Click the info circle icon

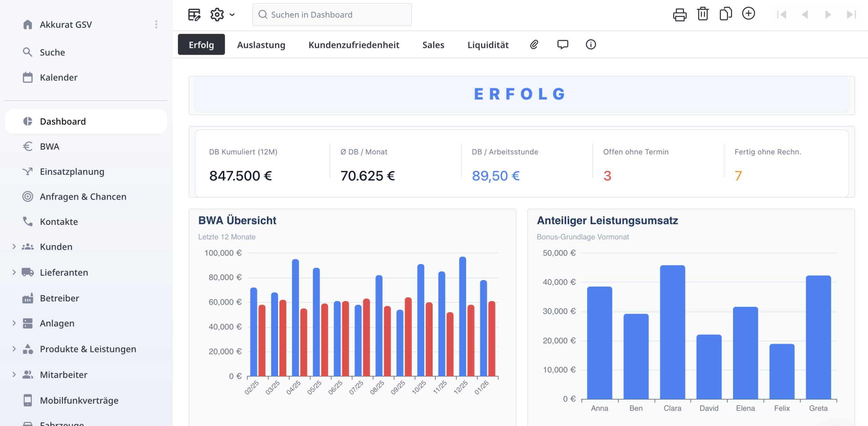[591, 44]
